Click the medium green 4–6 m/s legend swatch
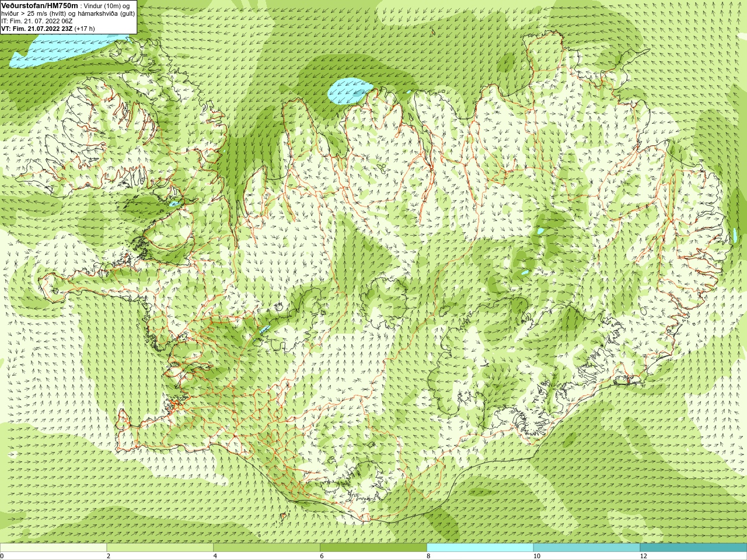The height and width of the screenshot is (560, 747). pos(267,548)
